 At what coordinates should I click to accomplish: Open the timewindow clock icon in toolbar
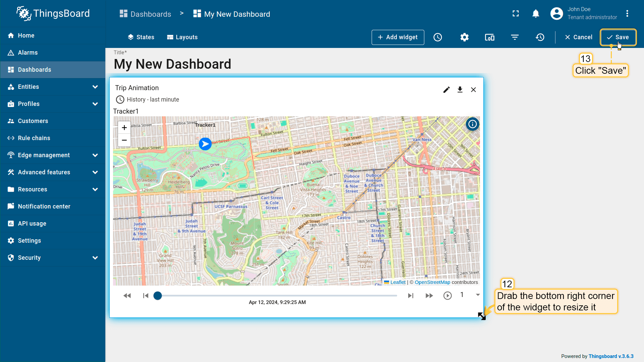point(438,37)
